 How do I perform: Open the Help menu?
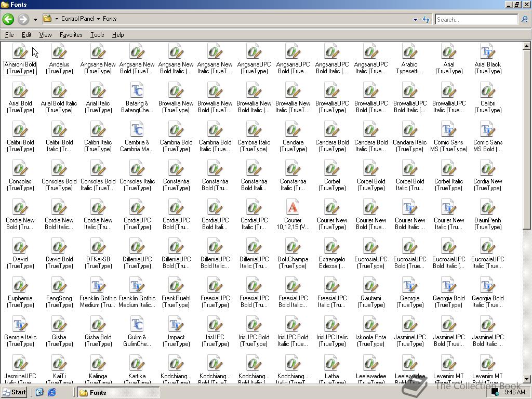pyautogui.click(x=118, y=35)
